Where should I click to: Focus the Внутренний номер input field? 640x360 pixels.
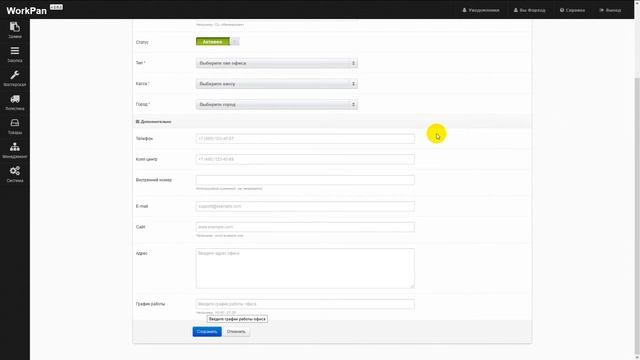pyautogui.click(x=305, y=180)
